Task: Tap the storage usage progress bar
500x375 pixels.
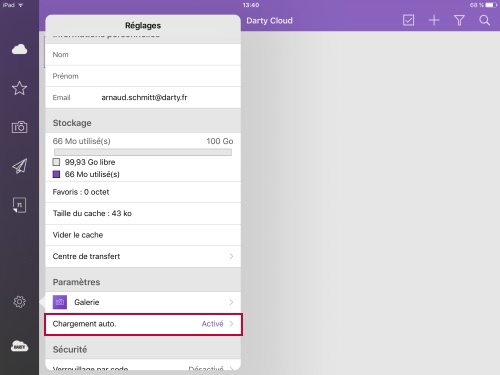Action: (x=143, y=152)
